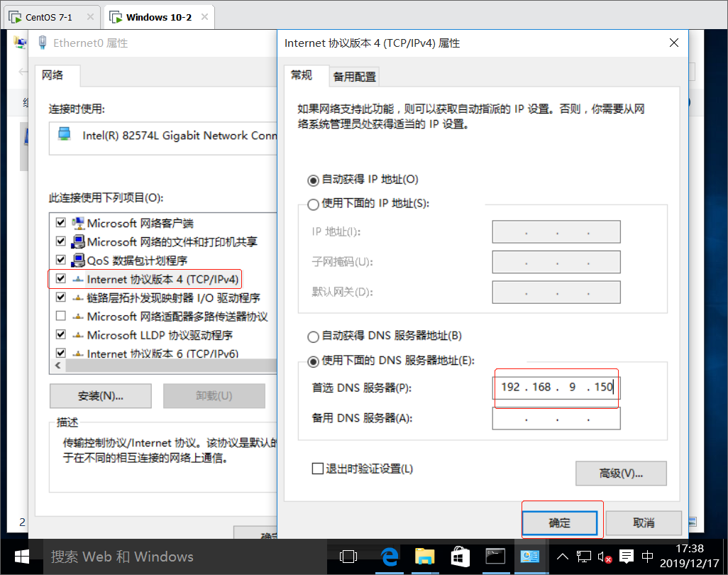Open Windows Store from taskbar
The height and width of the screenshot is (575, 728).
click(460, 557)
